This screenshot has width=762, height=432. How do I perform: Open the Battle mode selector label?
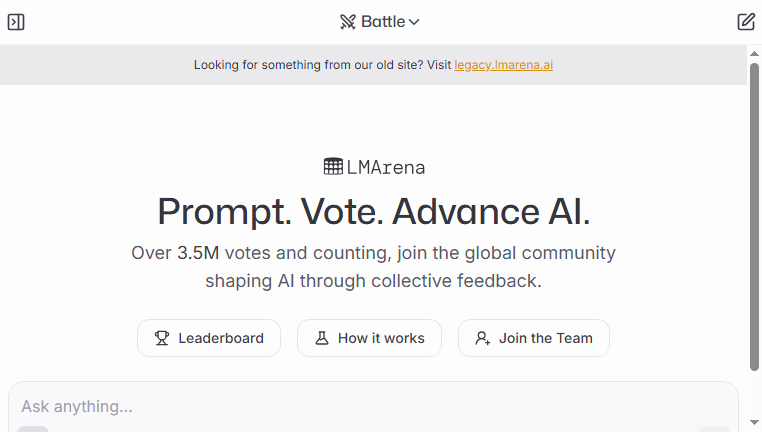coord(383,22)
